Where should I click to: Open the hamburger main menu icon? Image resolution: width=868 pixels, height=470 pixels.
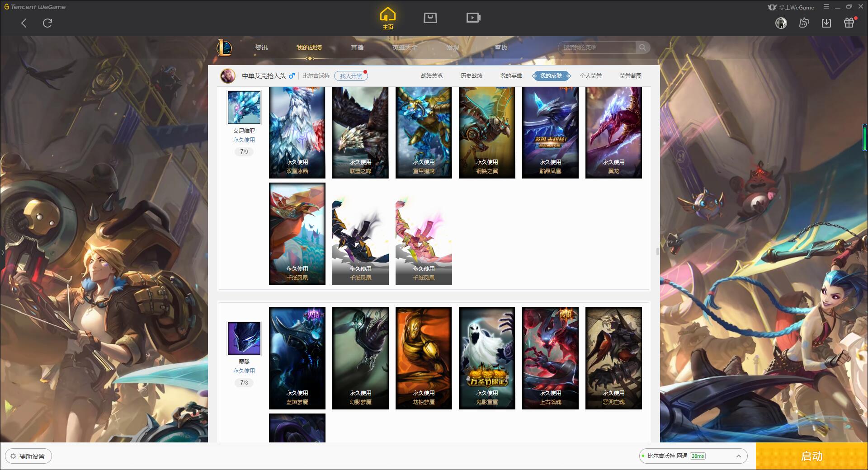(x=826, y=7)
